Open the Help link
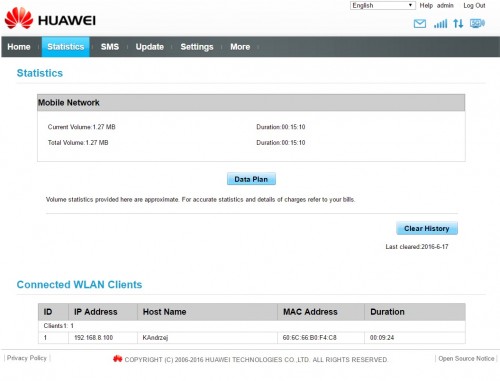Screen dimensions: 500x381 tap(426, 5)
